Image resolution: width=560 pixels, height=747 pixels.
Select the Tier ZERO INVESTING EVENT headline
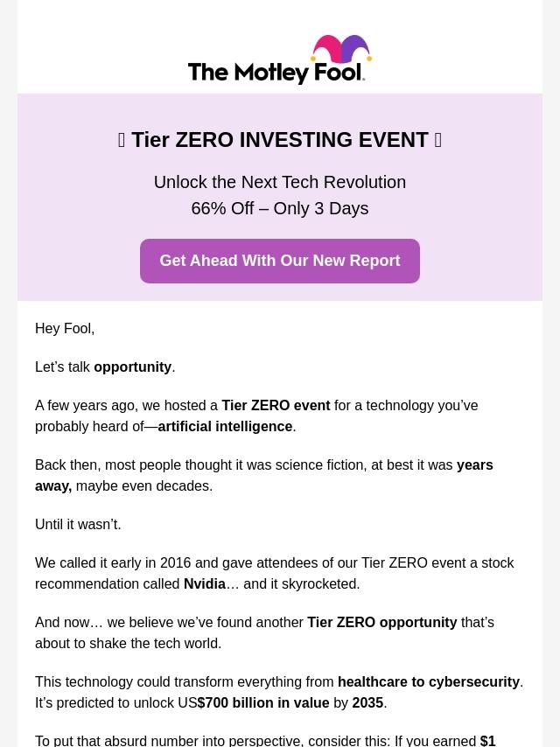click(280, 140)
